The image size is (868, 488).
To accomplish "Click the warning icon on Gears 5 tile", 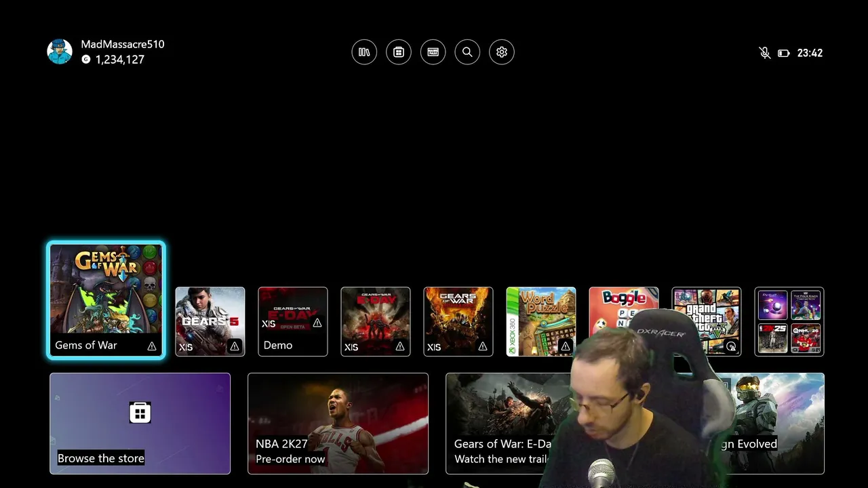I will pyautogui.click(x=235, y=347).
